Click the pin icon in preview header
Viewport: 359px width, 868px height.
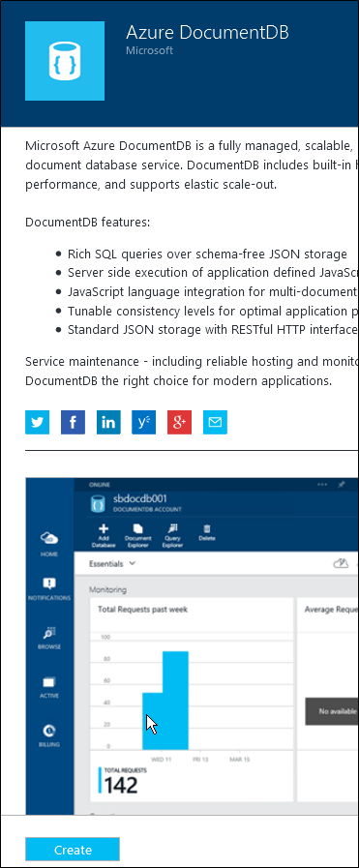coord(342,485)
